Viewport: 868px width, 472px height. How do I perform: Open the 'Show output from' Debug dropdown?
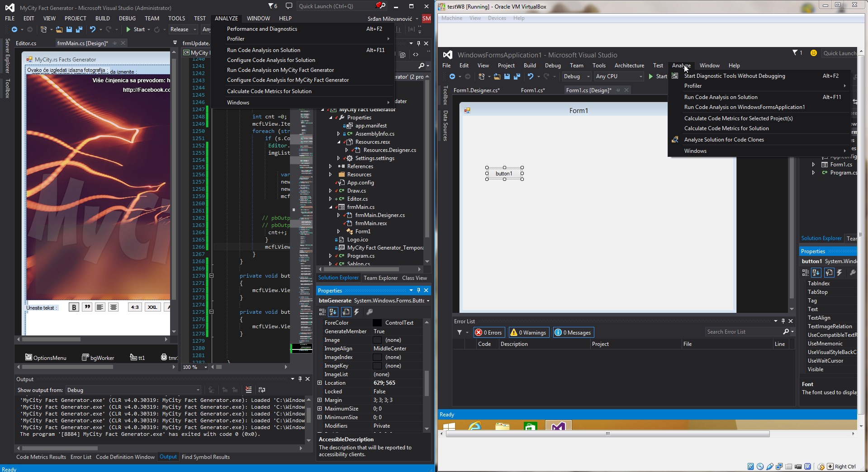(133, 390)
